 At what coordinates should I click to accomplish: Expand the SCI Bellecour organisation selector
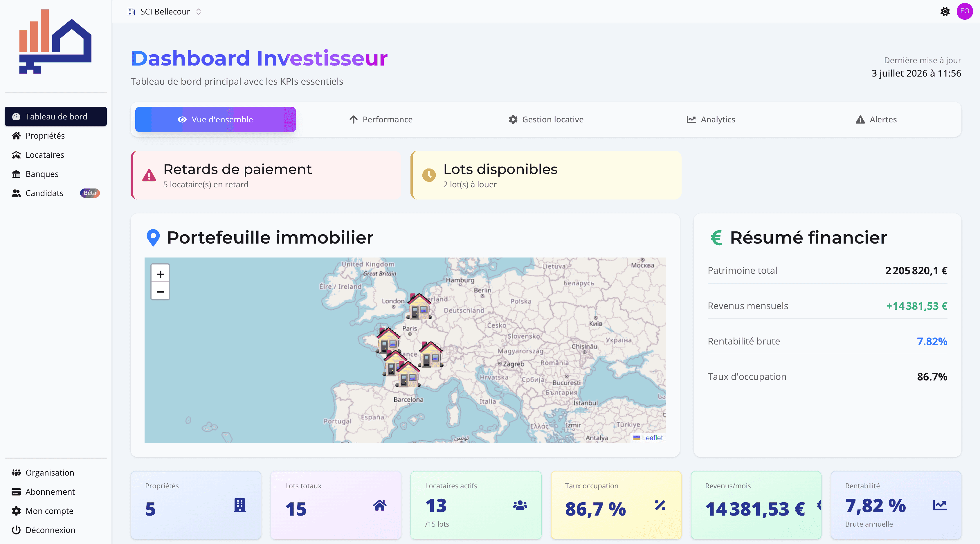(x=164, y=11)
